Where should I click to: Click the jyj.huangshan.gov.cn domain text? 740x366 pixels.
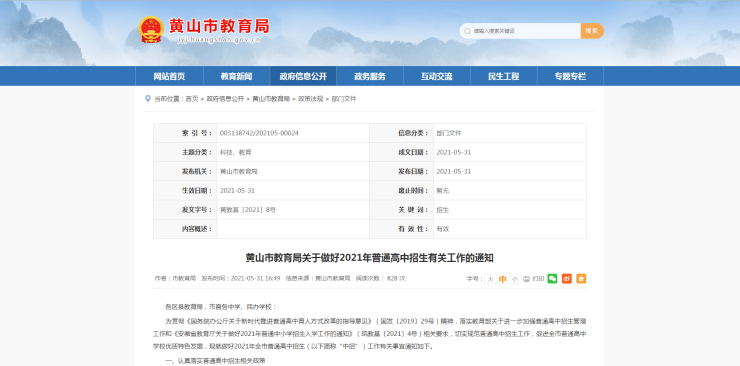pyautogui.click(x=219, y=40)
